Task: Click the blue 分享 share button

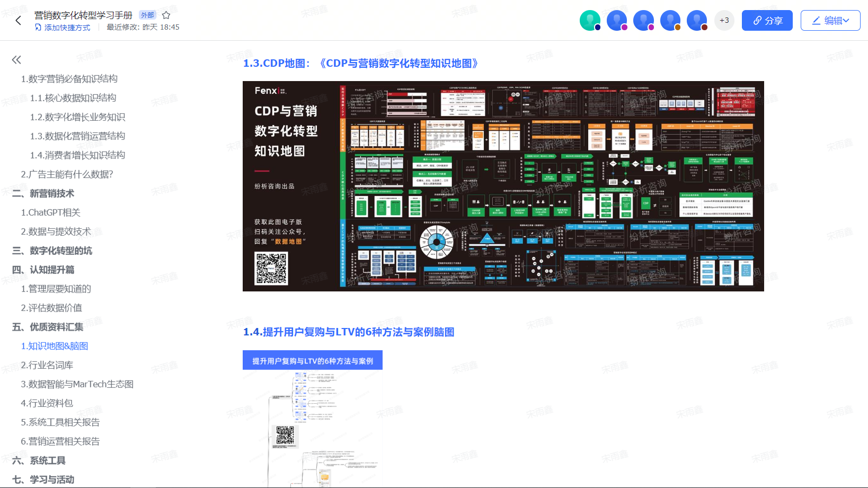Action: 767,21
